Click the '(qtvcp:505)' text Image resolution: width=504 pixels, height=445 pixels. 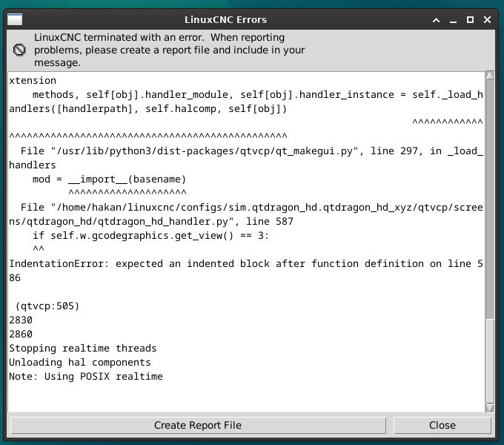(47, 306)
